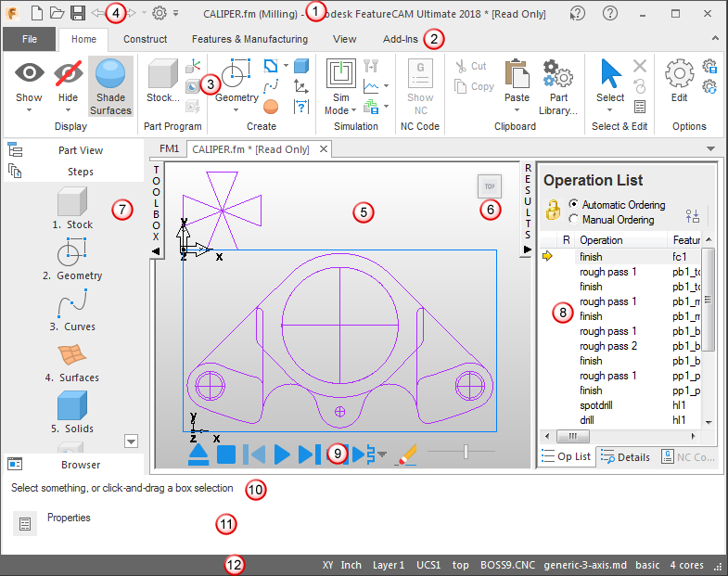Open the Curves step
728x576 pixels.
click(72, 311)
